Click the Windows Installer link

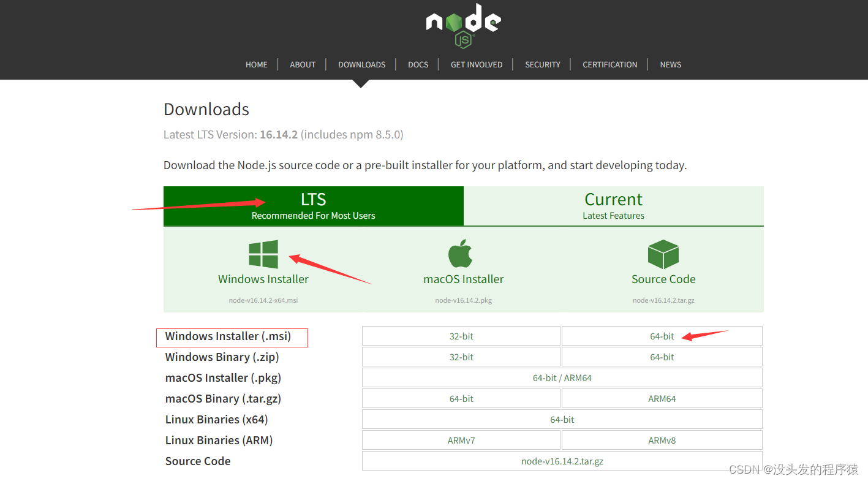click(263, 279)
